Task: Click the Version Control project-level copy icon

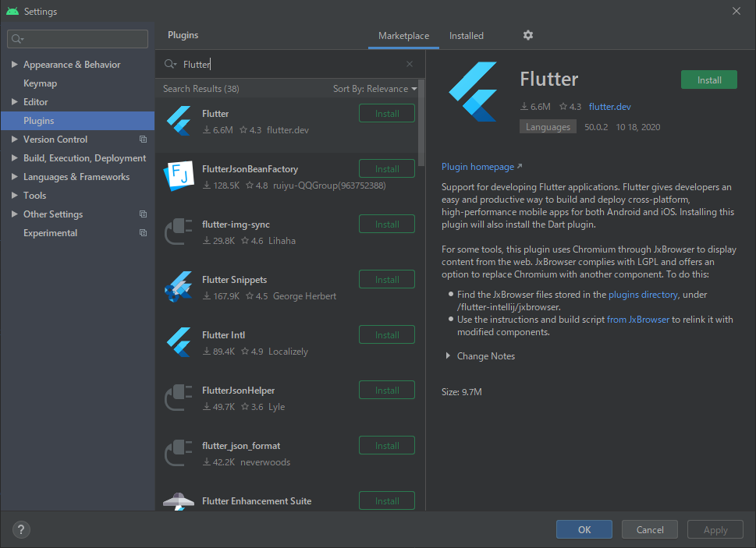Action: point(144,140)
